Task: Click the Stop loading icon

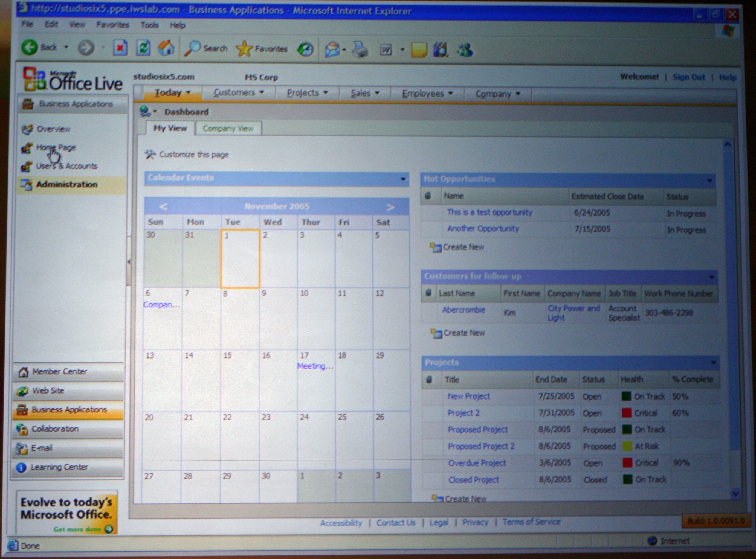Action: point(120,48)
